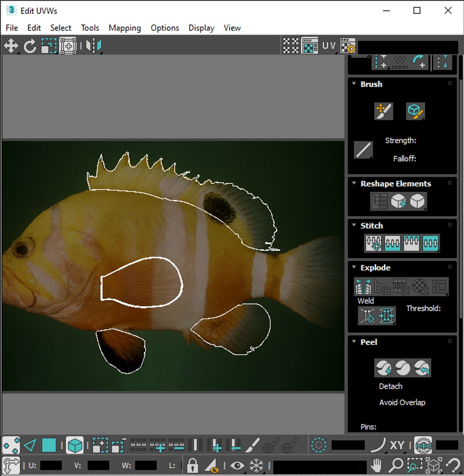Image resolution: width=464 pixels, height=476 pixels.
Task: Toggle Soft Selection circle icon
Action: [x=318, y=445]
